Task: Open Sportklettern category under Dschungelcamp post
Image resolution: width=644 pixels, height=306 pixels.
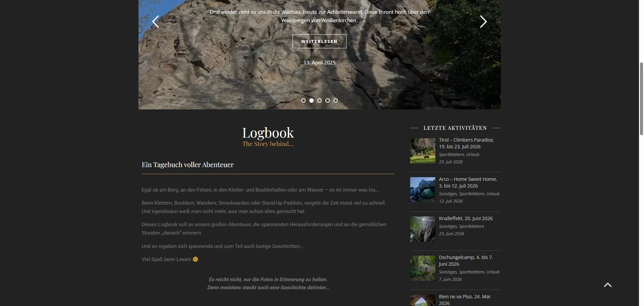Action: [x=472, y=272]
